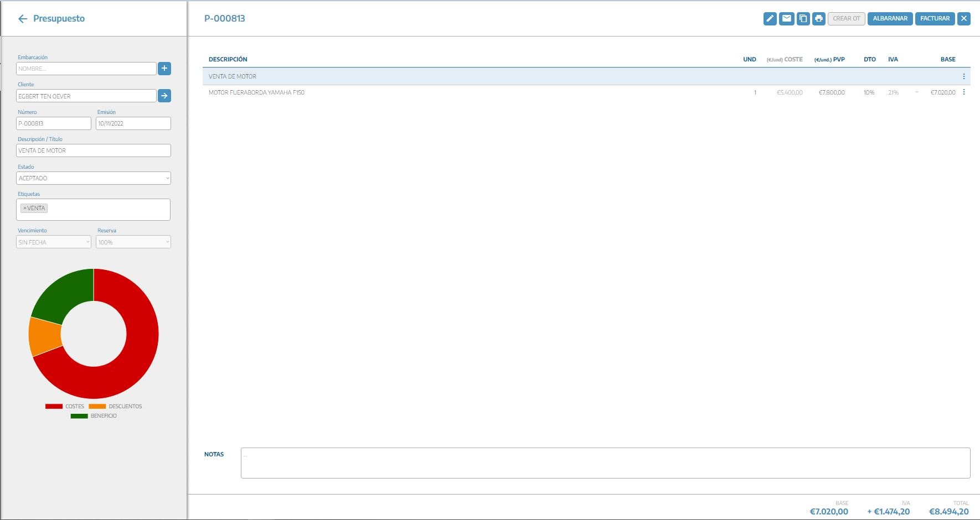Open the Reserva percentage dropdown

point(133,242)
